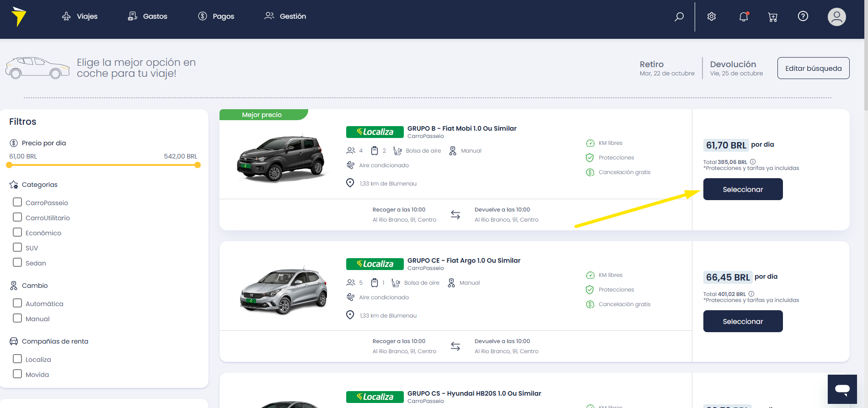Screen dimensions: 868x408
Task: Select the Fiat Mobi 61,70 BRL offer
Action: pyautogui.click(x=743, y=189)
